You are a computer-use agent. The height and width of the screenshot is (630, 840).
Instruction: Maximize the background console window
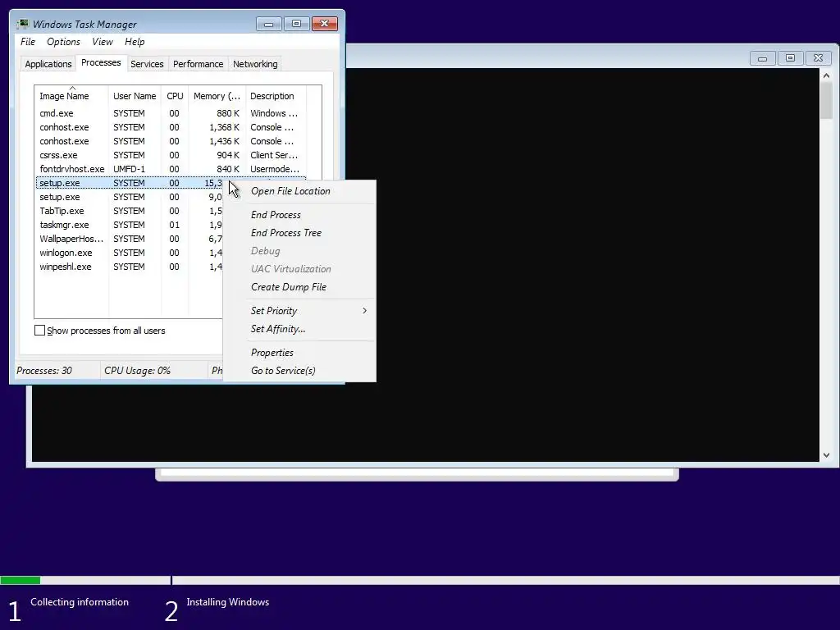tap(790, 58)
